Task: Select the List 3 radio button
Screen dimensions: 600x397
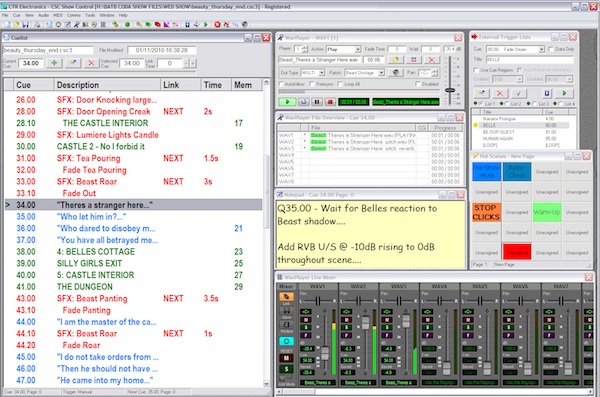Action: 535,103
